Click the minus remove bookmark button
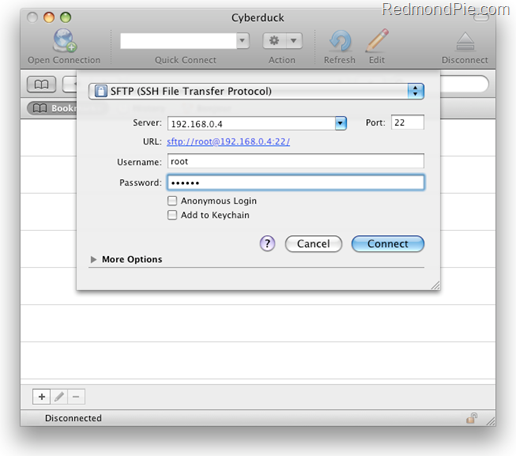 pos(76,397)
